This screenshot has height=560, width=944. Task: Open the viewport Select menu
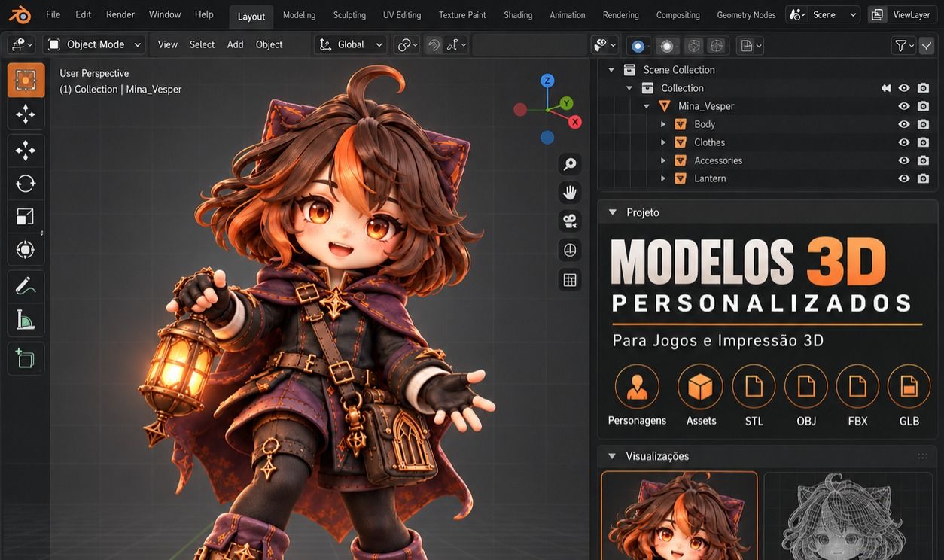point(202,44)
